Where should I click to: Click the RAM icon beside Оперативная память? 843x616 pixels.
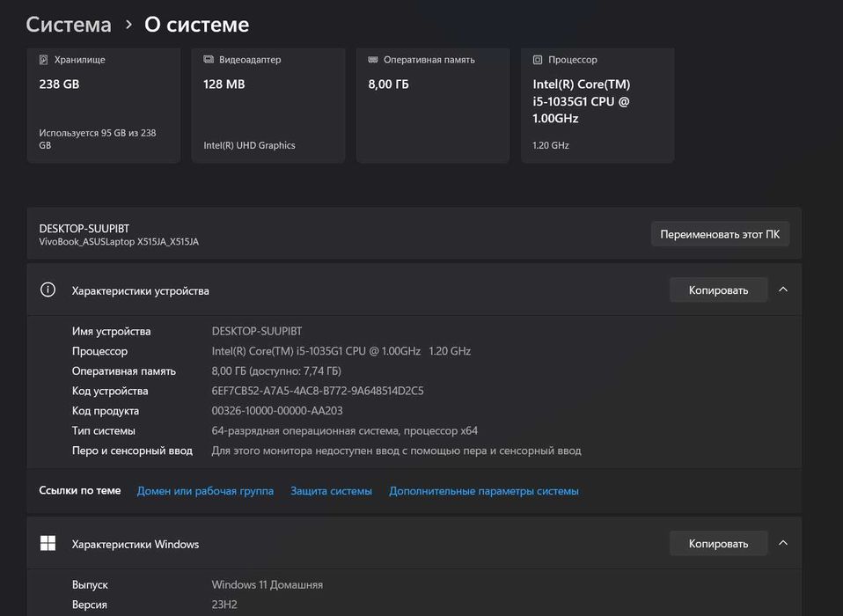373,60
